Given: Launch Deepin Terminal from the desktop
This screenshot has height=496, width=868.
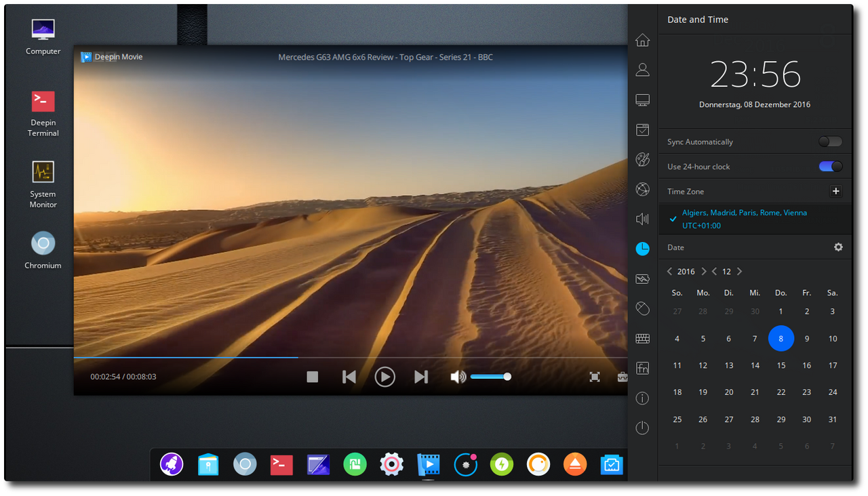Looking at the screenshot, I should (43, 102).
